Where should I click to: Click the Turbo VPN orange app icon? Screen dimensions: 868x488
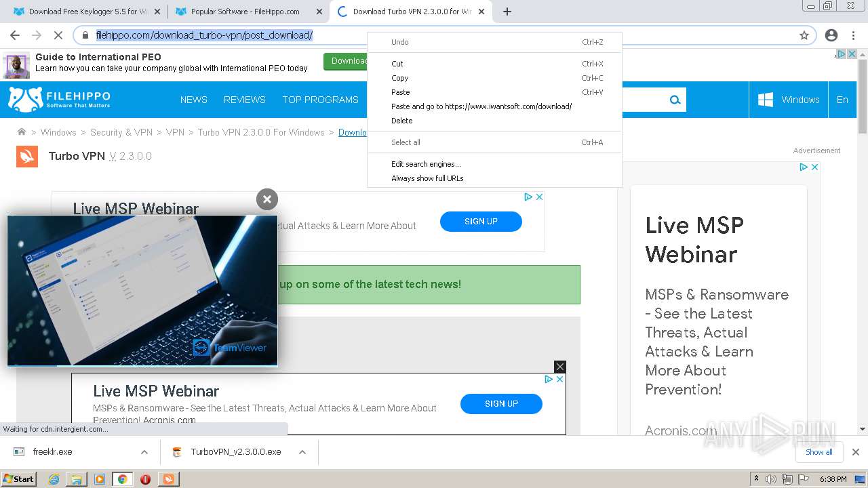[27, 156]
